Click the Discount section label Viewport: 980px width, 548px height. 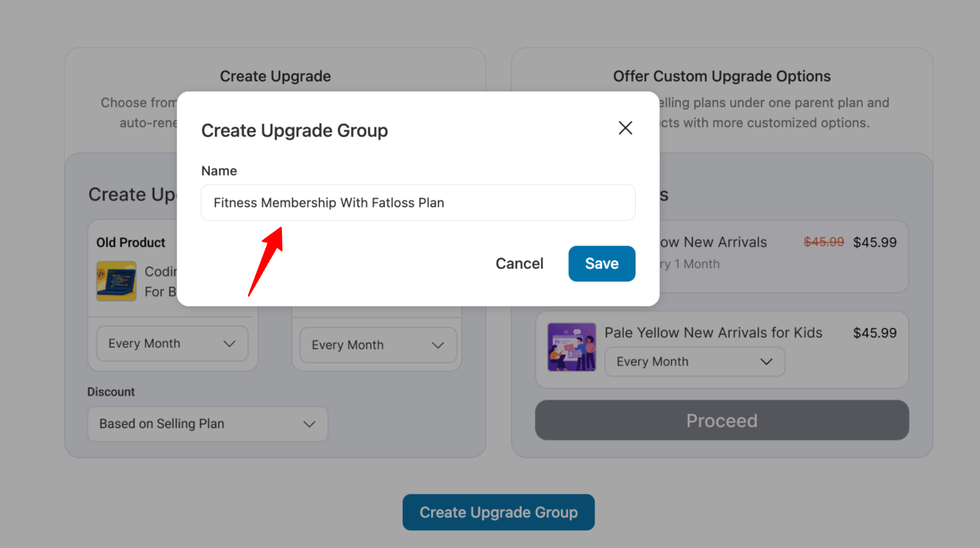pyautogui.click(x=111, y=391)
